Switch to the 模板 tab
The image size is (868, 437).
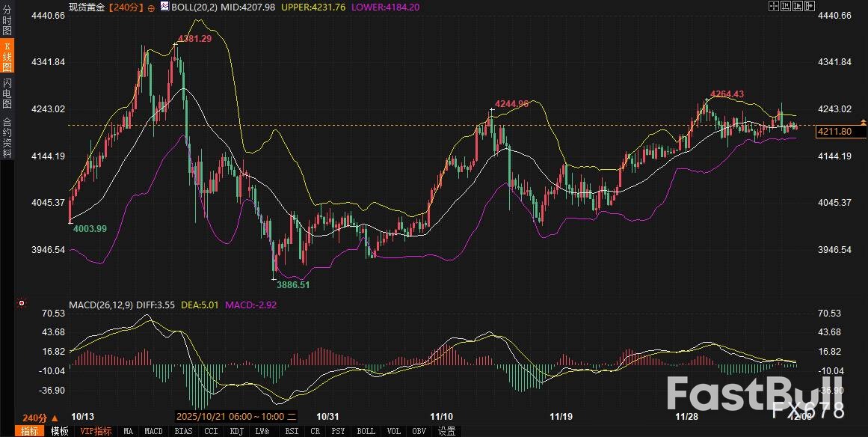click(x=58, y=431)
